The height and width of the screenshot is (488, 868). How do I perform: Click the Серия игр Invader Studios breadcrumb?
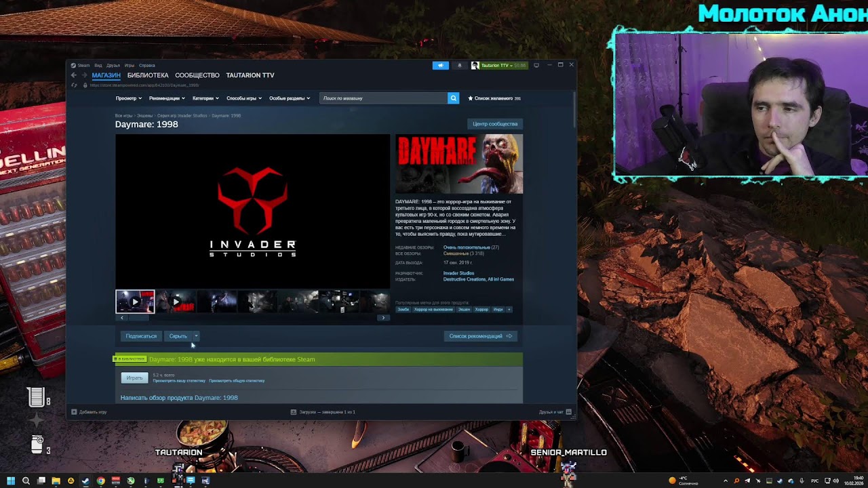(182, 116)
